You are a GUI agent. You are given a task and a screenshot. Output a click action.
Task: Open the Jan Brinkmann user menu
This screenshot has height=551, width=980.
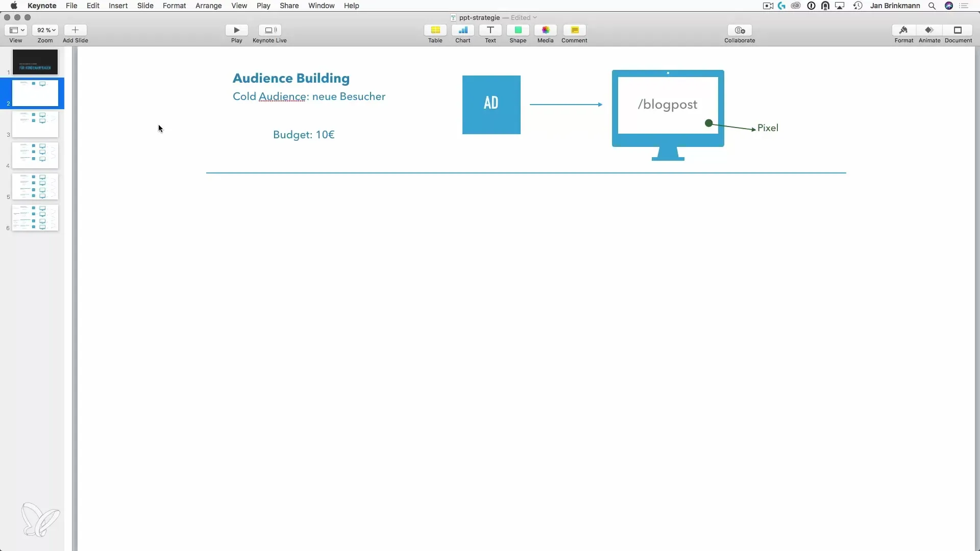click(x=895, y=6)
